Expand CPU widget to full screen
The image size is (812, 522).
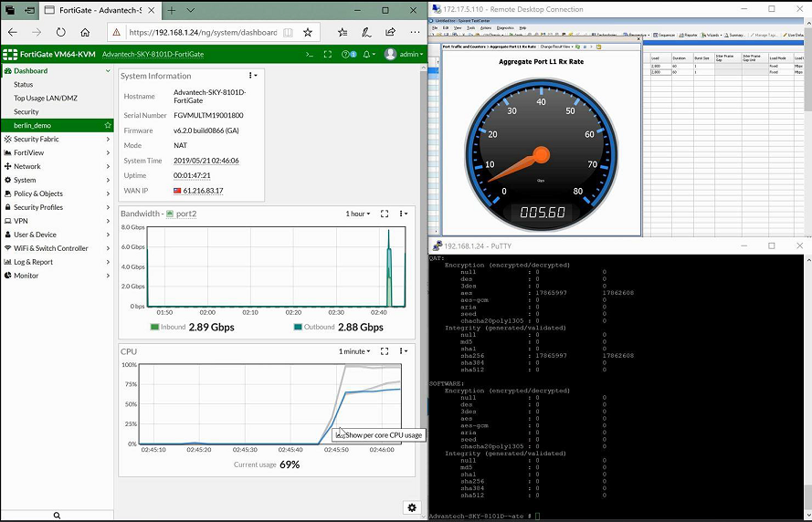385,351
